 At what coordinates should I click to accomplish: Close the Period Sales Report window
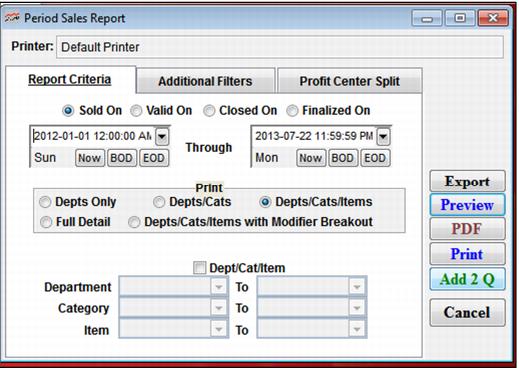[493, 18]
